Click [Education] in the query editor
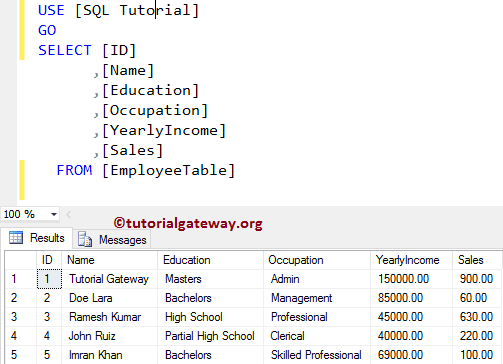The width and height of the screenshot is (503, 364). coord(150,90)
